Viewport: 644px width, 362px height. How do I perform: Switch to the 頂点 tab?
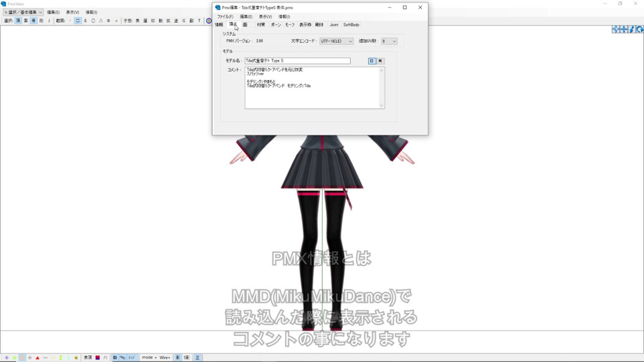pos(233,25)
